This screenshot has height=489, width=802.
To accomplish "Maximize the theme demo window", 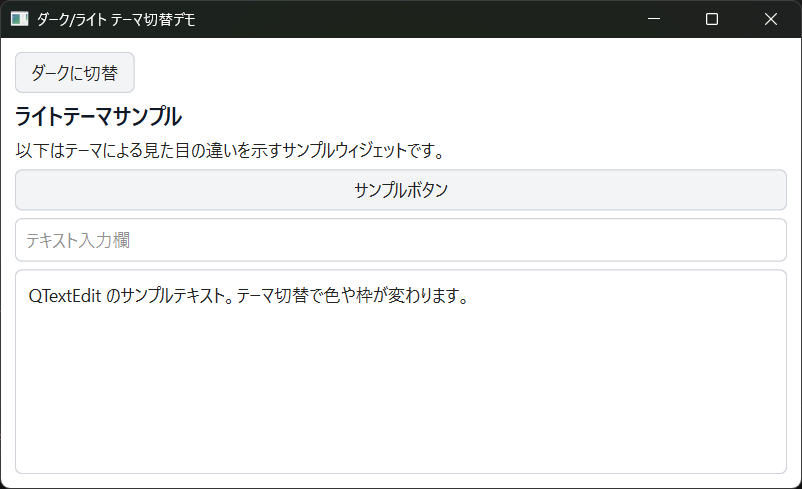I will 712,19.
